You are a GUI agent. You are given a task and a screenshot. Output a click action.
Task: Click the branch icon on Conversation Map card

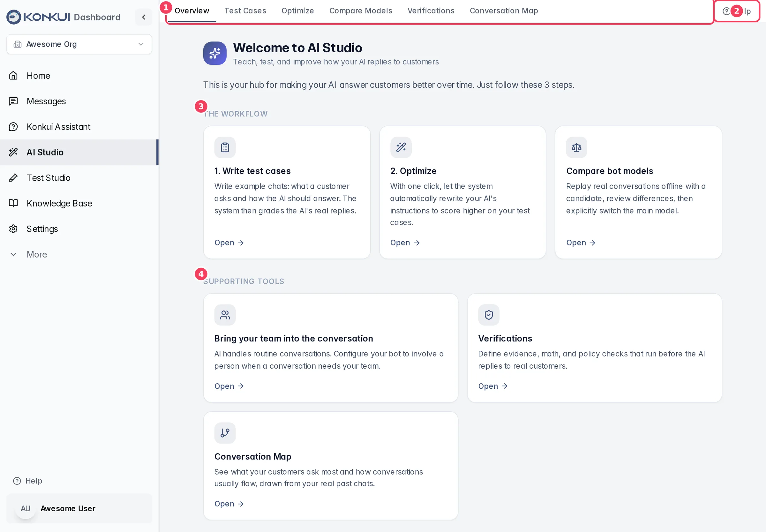(x=225, y=433)
